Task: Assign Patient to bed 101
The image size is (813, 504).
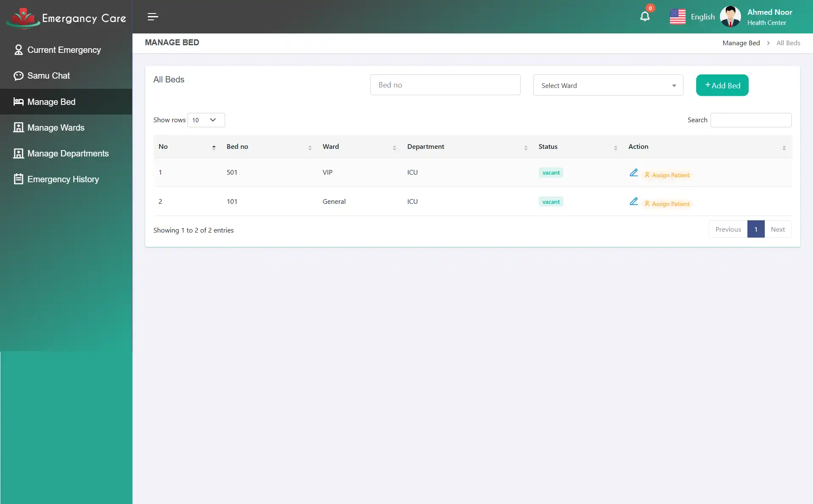Action: pyautogui.click(x=667, y=203)
